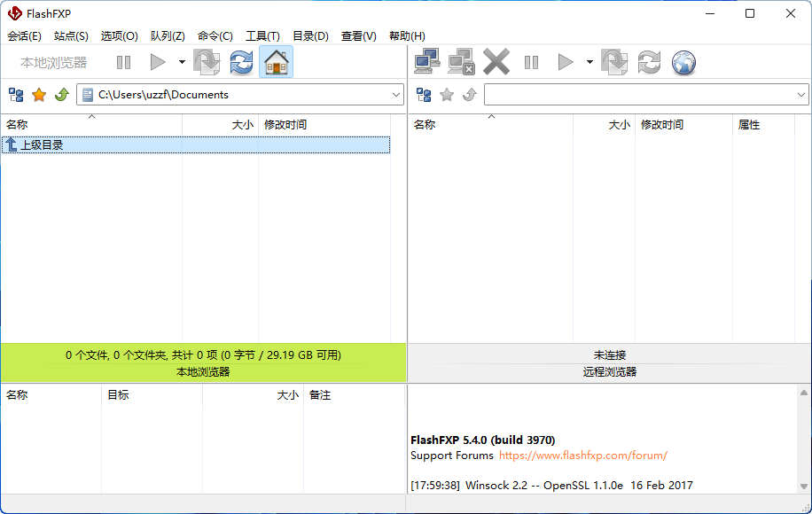The width and height of the screenshot is (812, 514).
Task: Sort local files by 修改时间 column
Action: pyautogui.click(x=324, y=125)
